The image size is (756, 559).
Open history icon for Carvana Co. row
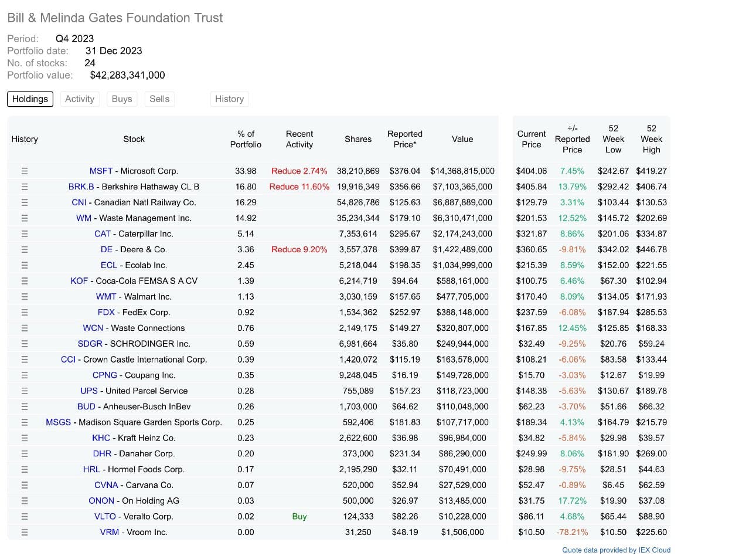(x=25, y=485)
